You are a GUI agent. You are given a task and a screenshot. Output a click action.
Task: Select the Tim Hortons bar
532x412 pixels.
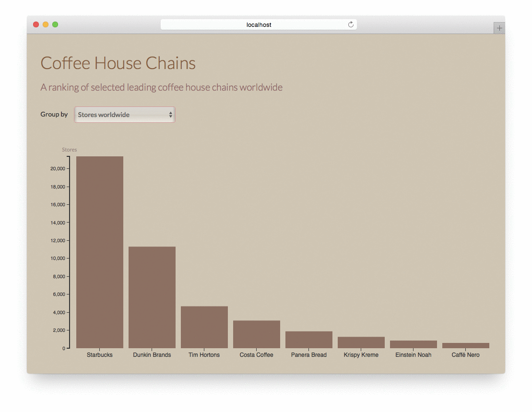coord(204,327)
